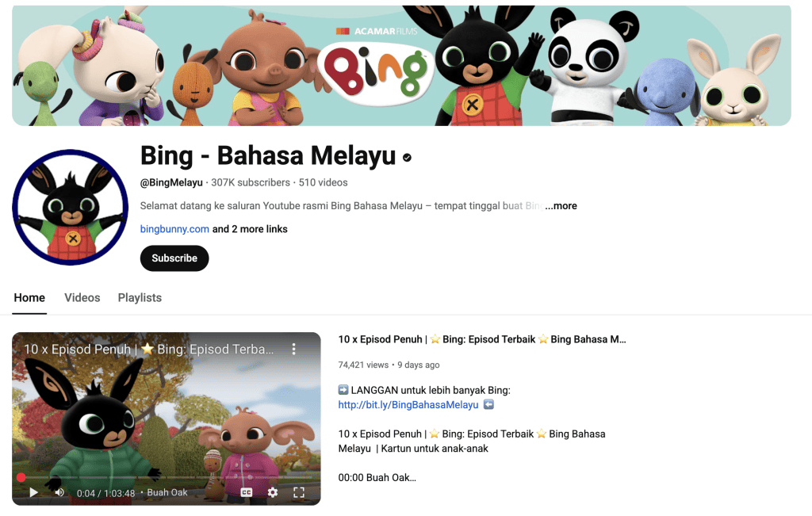Subscribe to Bing - Bahasa Melayu
812x516 pixels.
[174, 258]
